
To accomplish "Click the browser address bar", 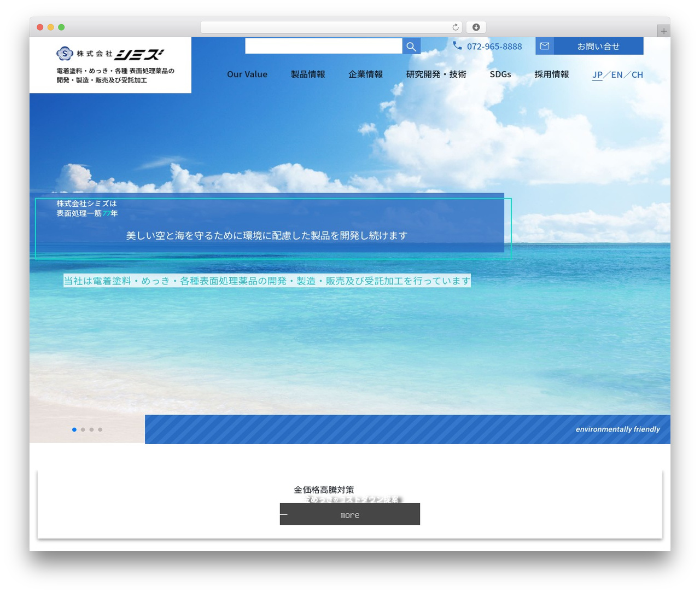I will [x=331, y=27].
